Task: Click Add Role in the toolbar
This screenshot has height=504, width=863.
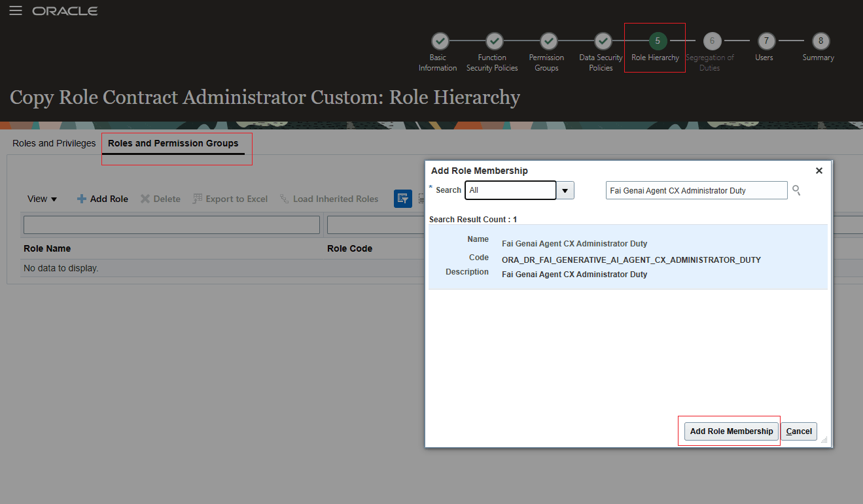Action: tap(103, 199)
